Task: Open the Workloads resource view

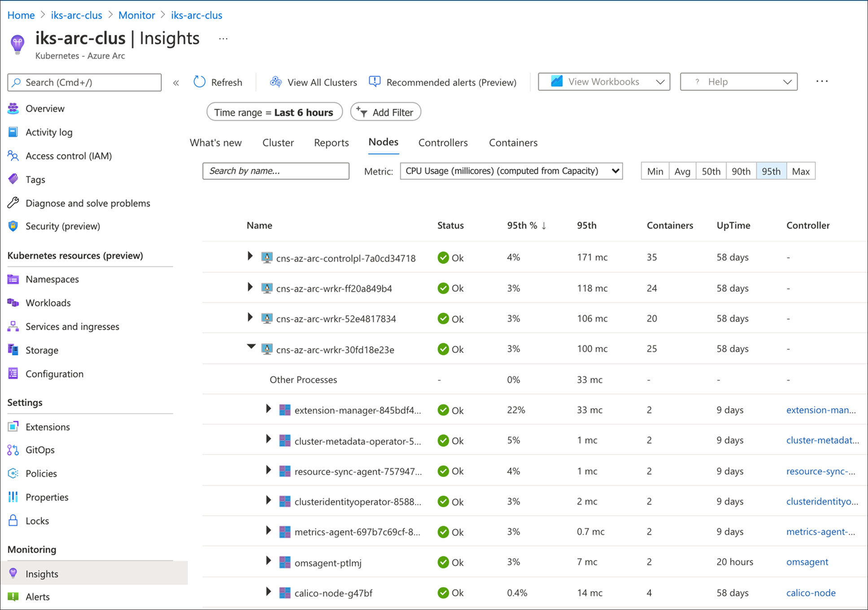Action: click(48, 303)
